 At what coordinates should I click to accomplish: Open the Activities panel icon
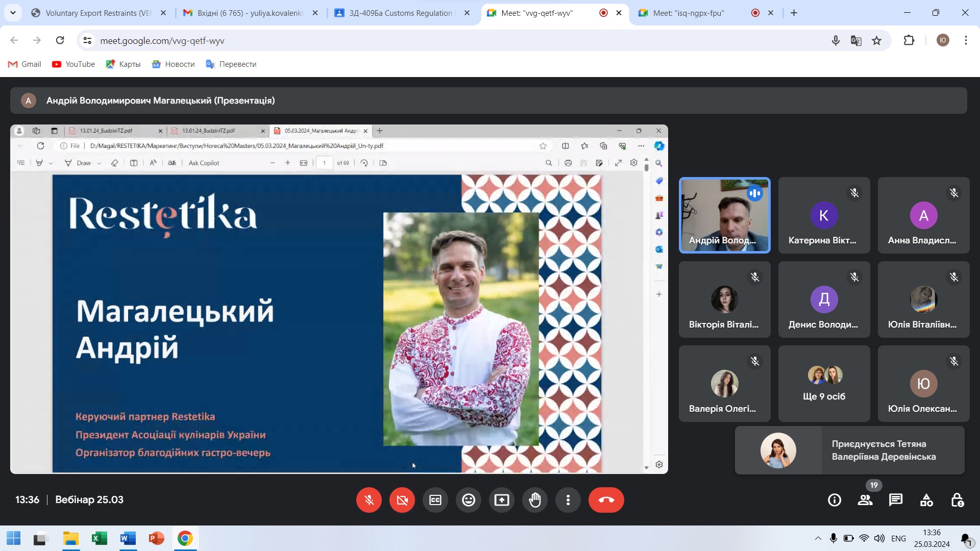[926, 500]
